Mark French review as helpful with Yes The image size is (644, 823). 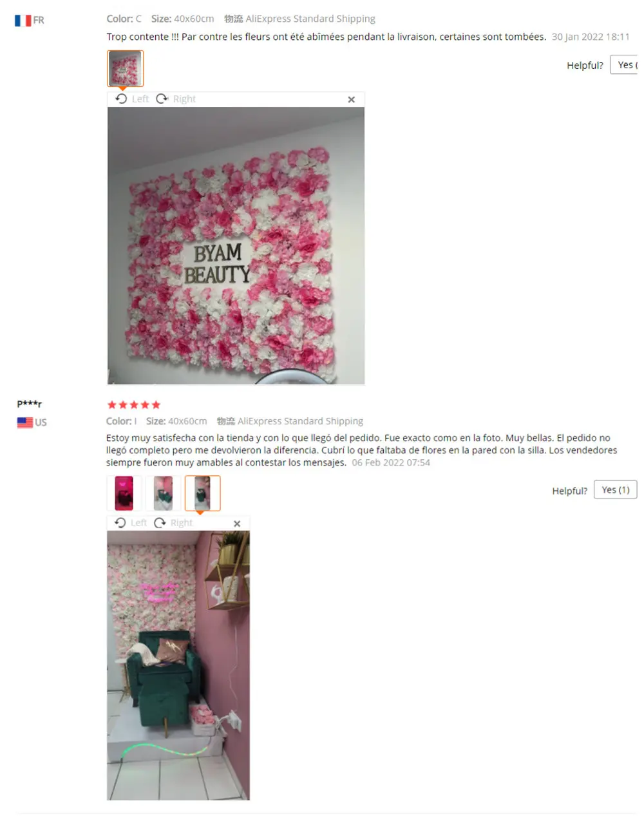click(x=625, y=64)
